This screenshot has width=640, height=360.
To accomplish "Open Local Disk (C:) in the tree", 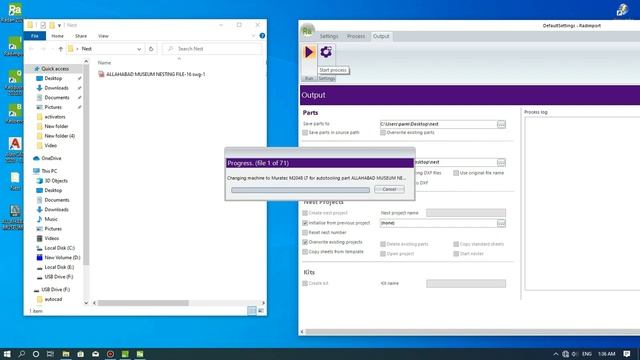I will tap(59, 248).
